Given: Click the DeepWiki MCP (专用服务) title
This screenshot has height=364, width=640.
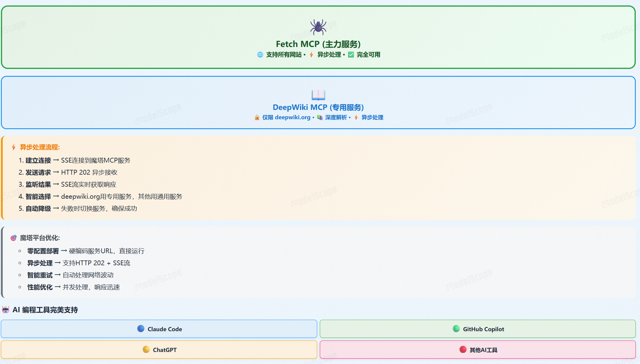Looking at the screenshot, I should (318, 107).
